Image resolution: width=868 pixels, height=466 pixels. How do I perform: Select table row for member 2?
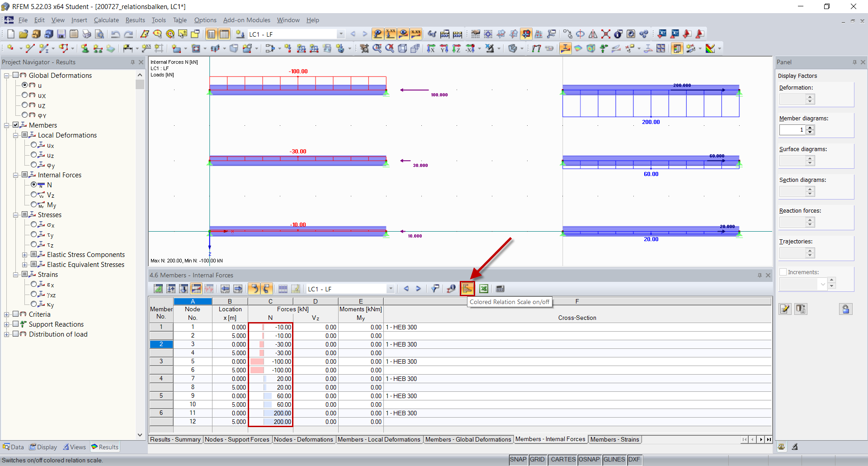tap(161, 344)
